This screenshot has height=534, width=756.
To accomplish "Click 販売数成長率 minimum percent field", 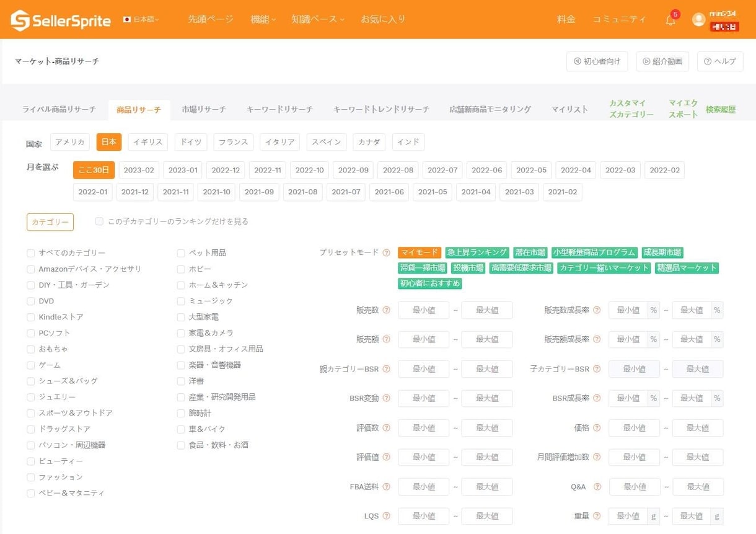I will pos(628,310).
